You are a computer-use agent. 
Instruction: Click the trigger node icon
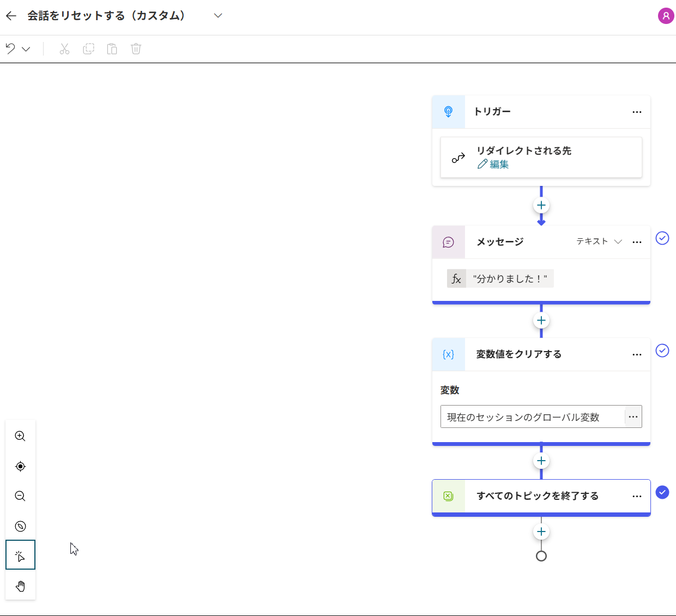[x=448, y=112]
